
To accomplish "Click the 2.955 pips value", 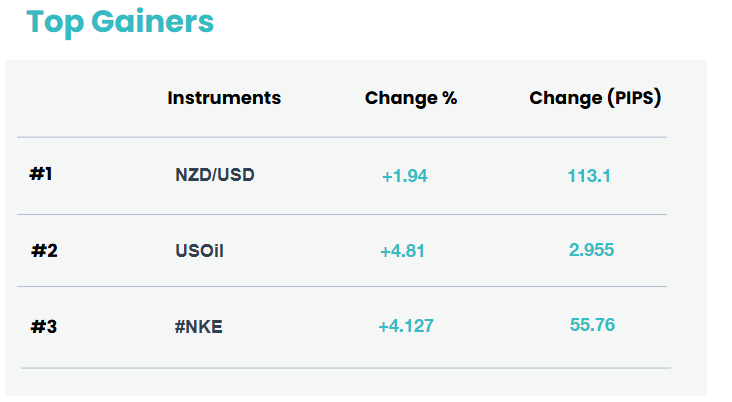I will coord(591,250).
